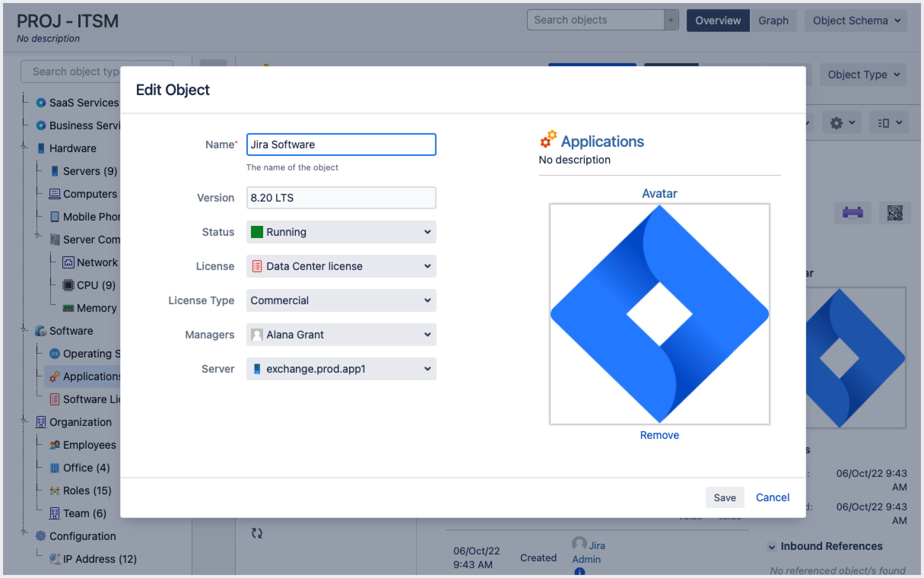Viewport: 924px width, 578px height.
Task: Click the CPU chip icon
Action: (68, 285)
